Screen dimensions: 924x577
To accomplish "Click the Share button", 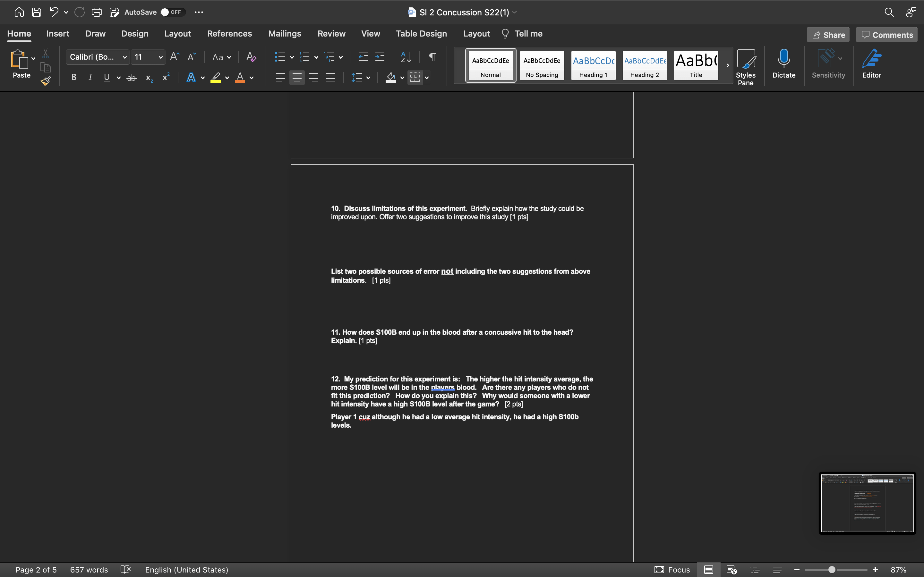I will [828, 35].
